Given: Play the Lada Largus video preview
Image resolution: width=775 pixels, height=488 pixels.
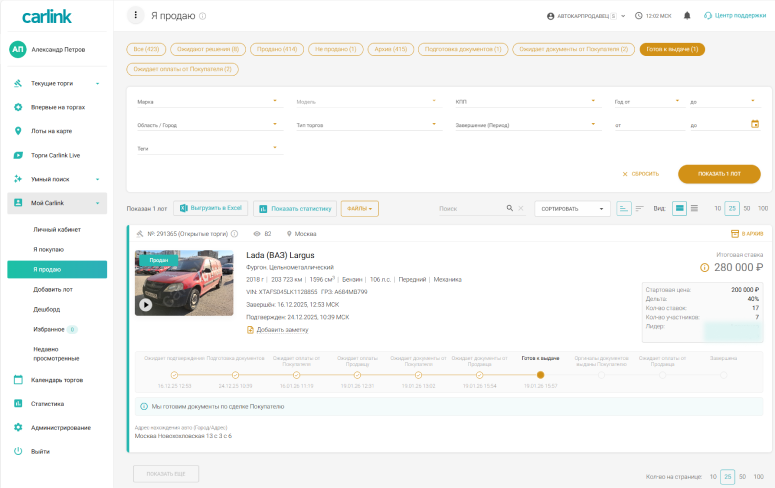Looking at the screenshot, I should (147, 304).
